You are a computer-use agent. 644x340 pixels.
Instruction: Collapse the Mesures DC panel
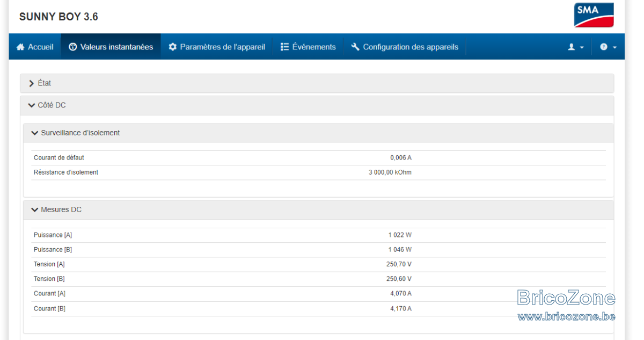(318, 209)
